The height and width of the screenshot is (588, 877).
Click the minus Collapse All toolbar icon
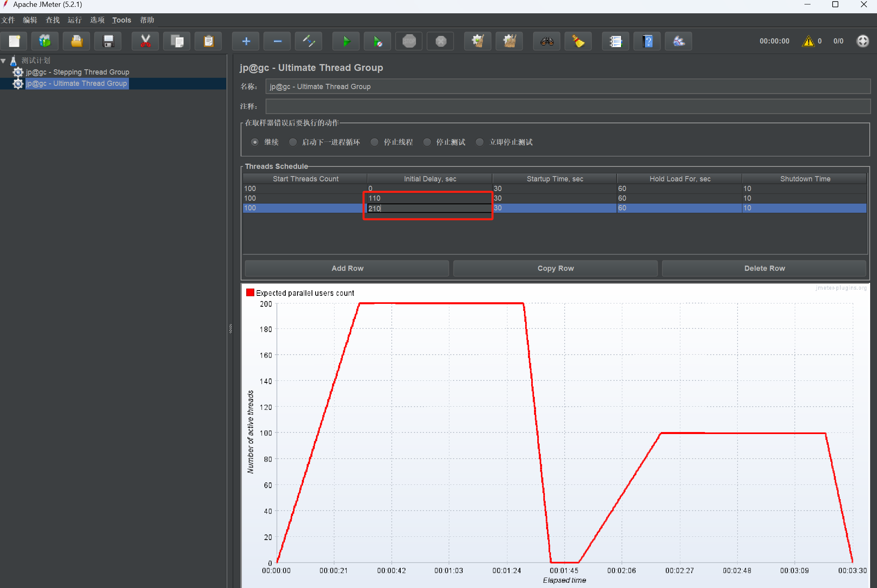click(277, 41)
